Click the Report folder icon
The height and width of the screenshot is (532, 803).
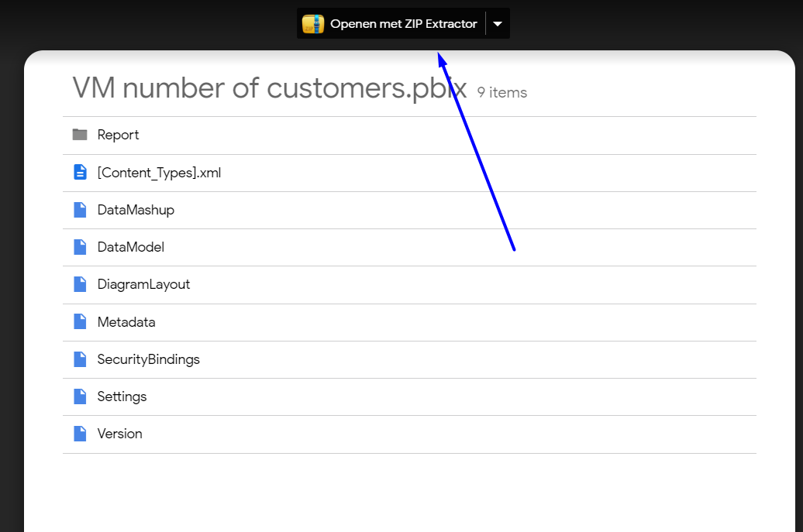coord(80,135)
